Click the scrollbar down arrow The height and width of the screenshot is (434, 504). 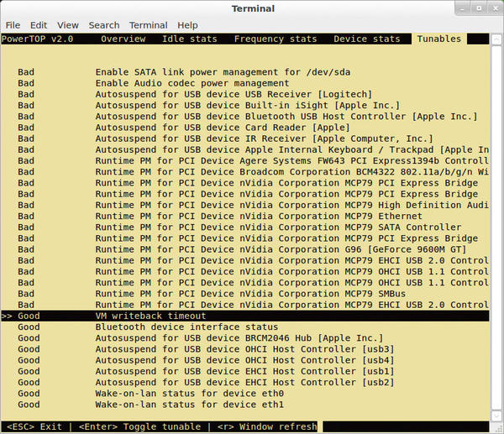[496, 415]
